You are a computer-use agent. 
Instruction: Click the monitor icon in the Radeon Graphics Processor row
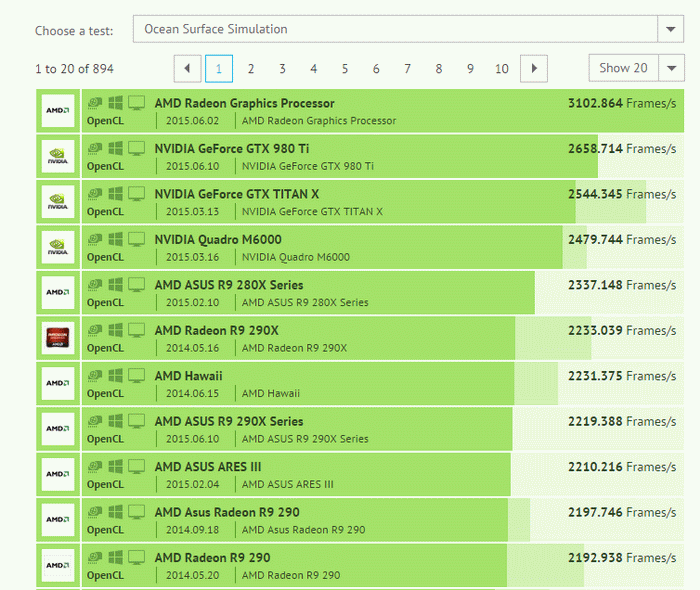pyautogui.click(x=137, y=103)
